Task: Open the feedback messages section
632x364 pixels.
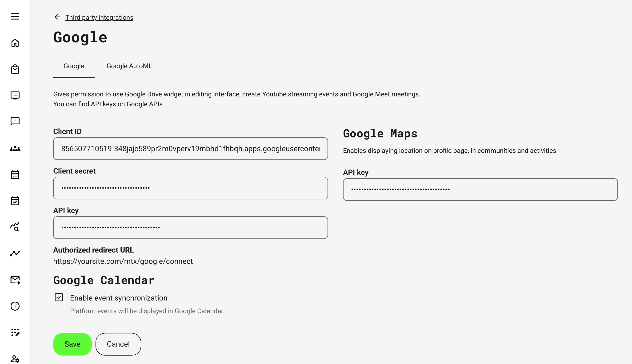Action: click(x=15, y=122)
